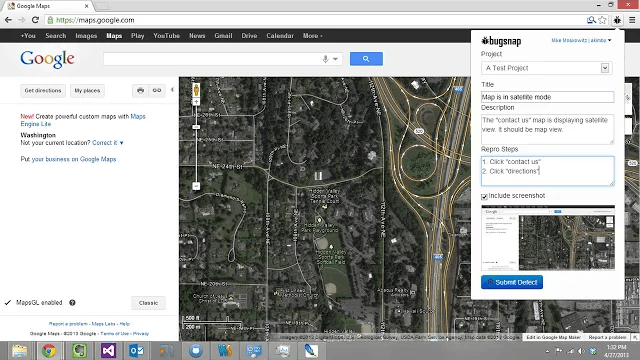
Task: Go back using the browser back arrow
Action: point(8,20)
